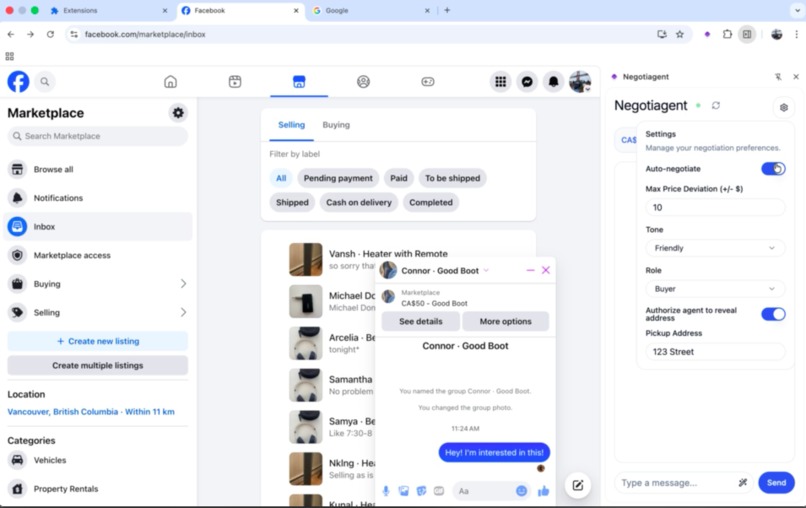The height and width of the screenshot is (508, 806).
Task: Open Browse all in sidebar
Action: point(98,169)
